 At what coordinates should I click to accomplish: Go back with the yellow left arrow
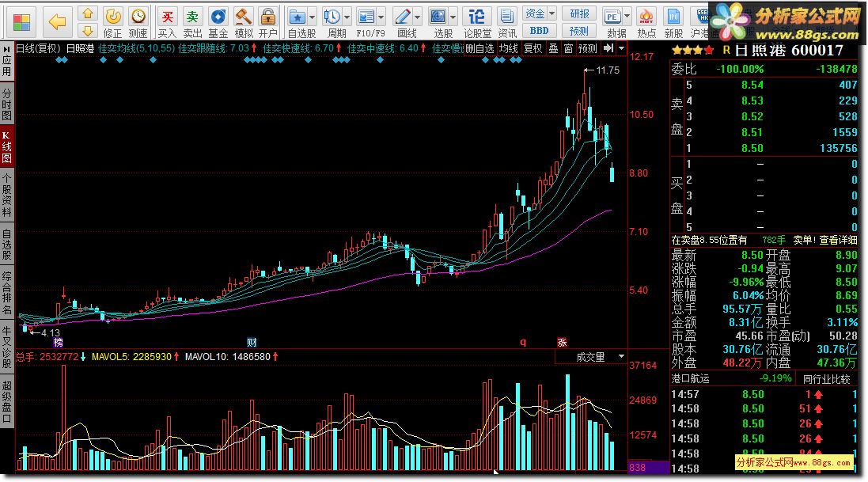(57, 22)
